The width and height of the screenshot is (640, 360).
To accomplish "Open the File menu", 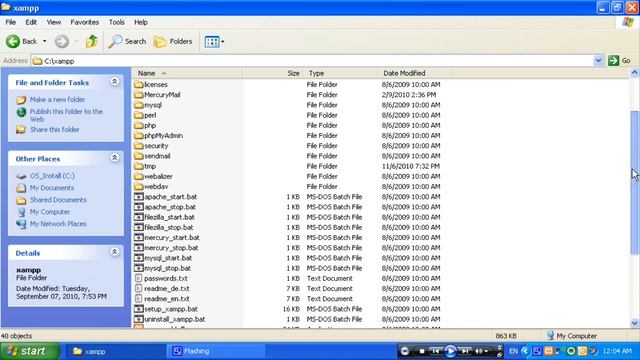I will (x=11, y=22).
